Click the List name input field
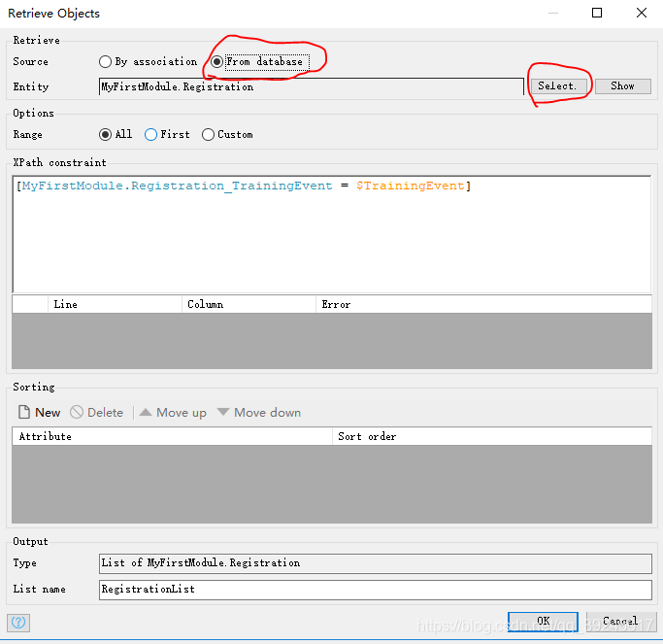663x644 pixels. 375,589
